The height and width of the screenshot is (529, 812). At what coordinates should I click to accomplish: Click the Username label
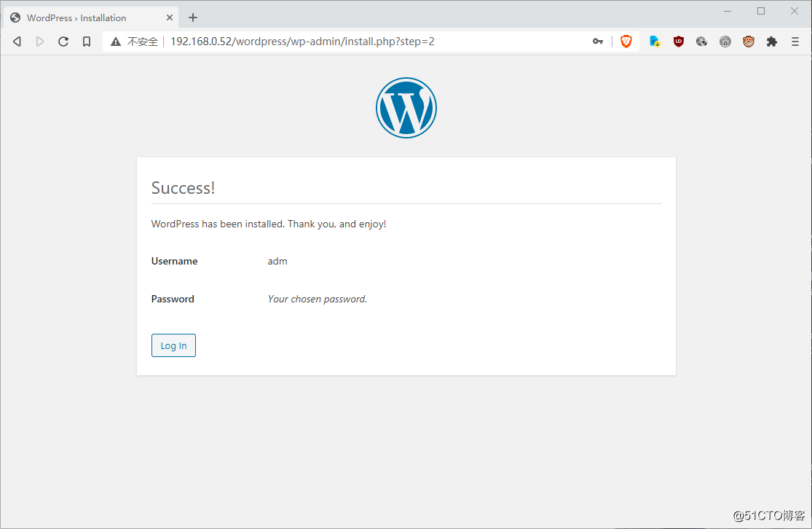tap(174, 261)
